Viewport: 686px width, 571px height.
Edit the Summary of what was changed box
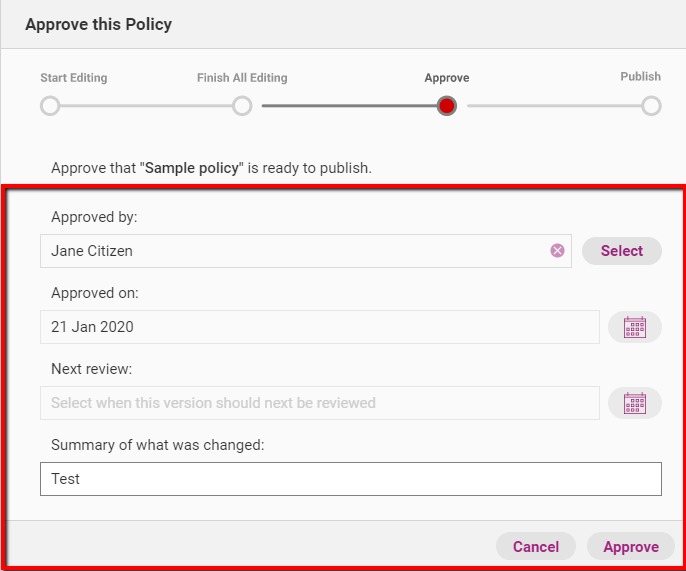tap(350, 479)
